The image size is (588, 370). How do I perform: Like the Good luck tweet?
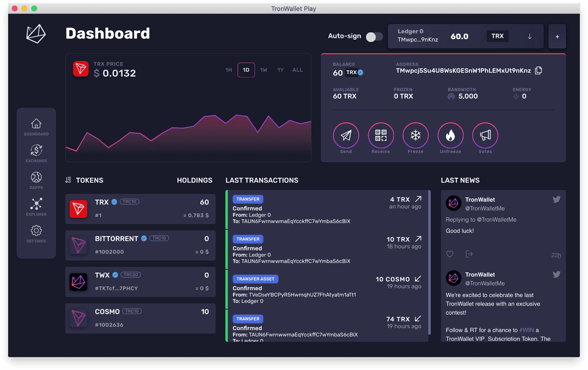(x=450, y=254)
